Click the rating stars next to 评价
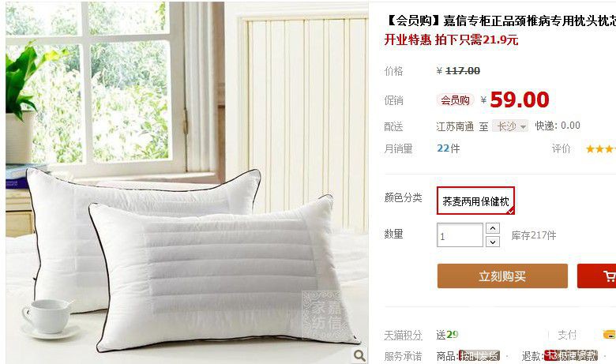Image resolution: width=616 pixels, height=364 pixels. pyautogui.click(x=601, y=148)
